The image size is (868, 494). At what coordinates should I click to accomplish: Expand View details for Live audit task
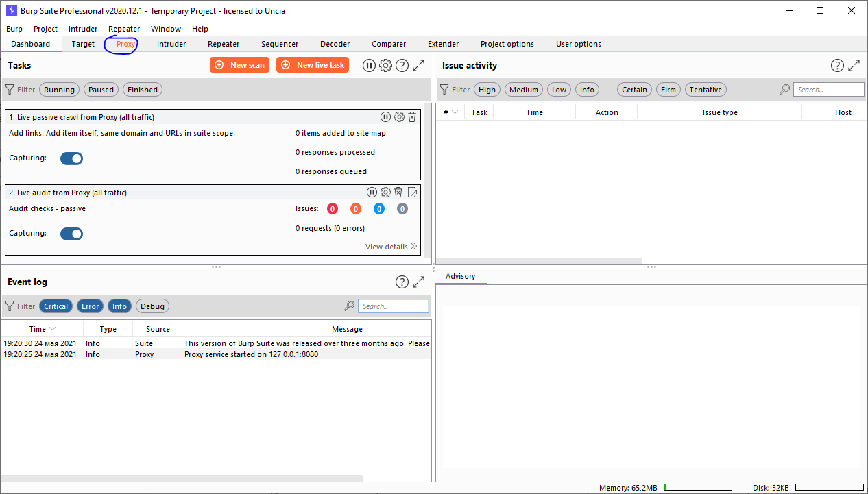point(391,247)
